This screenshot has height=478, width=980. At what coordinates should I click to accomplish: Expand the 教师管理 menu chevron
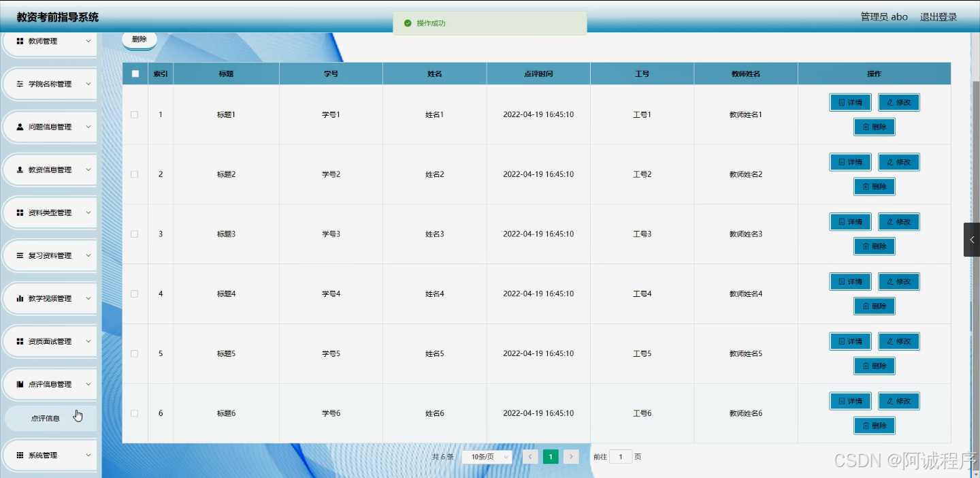pyautogui.click(x=88, y=41)
